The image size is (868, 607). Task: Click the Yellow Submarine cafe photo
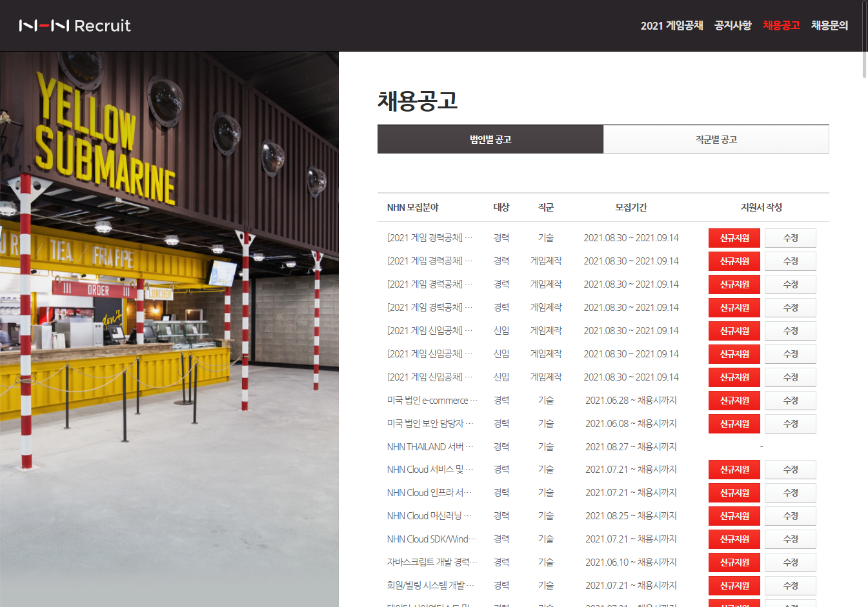(169, 329)
